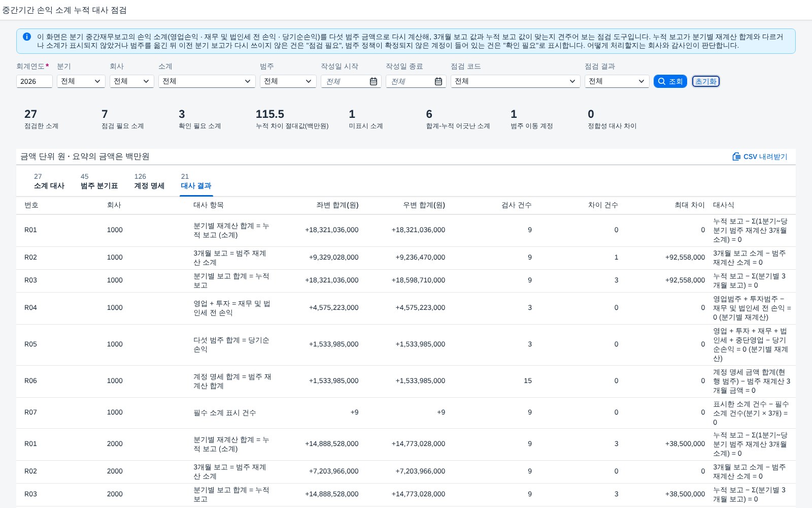Click the 누적 차이 절대값 tile showing 115.5
Screen dimensions: 812x508
pyautogui.click(x=292, y=119)
